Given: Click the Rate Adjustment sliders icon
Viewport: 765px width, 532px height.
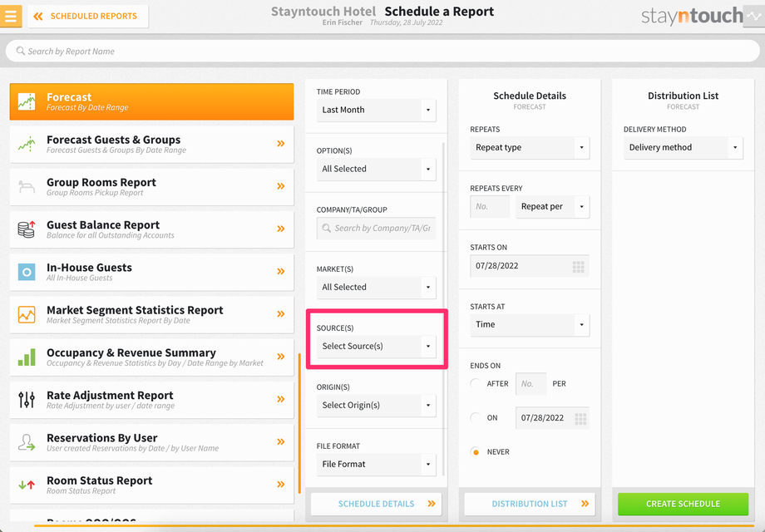Looking at the screenshot, I should 27,400.
